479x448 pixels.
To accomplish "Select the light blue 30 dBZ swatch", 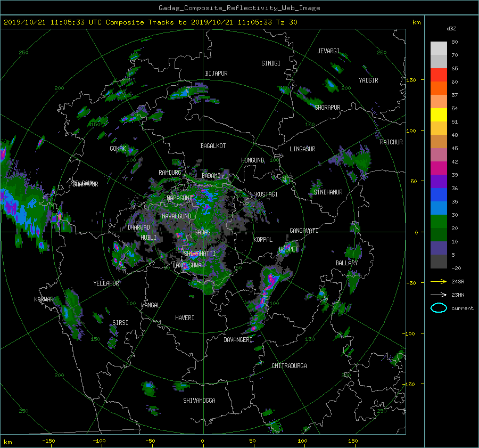I will 439,208.
